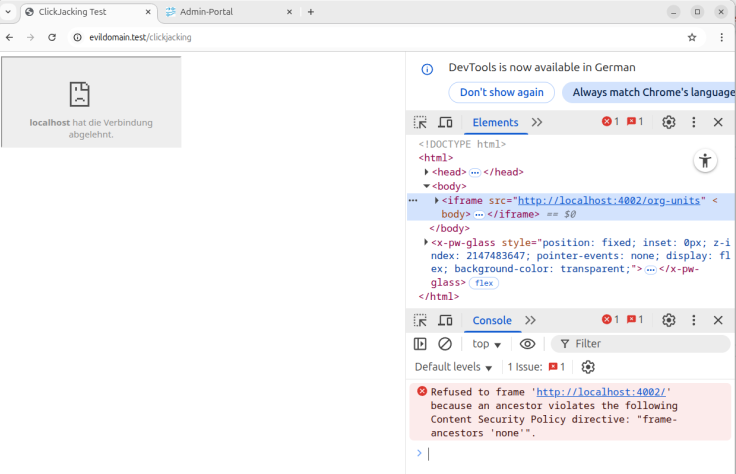Switch to Admin-Portal tab
Viewport: 736px width, 474px height.
point(229,12)
